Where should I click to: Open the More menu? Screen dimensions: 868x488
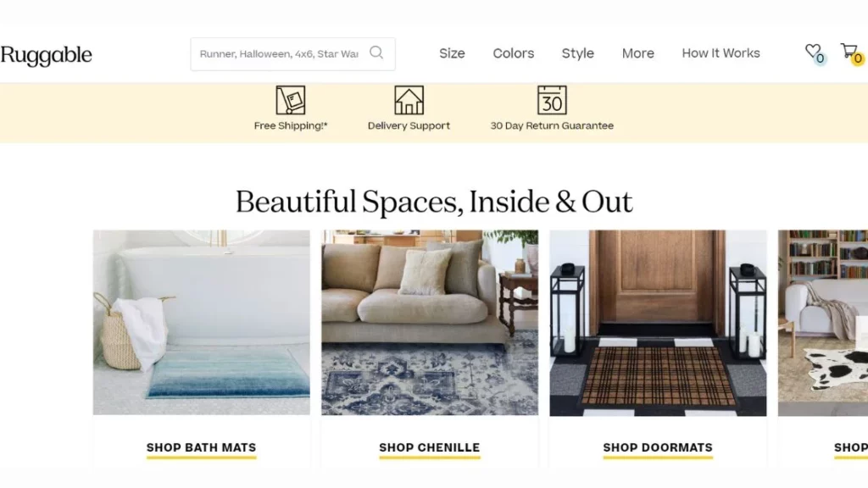[638, 53]
